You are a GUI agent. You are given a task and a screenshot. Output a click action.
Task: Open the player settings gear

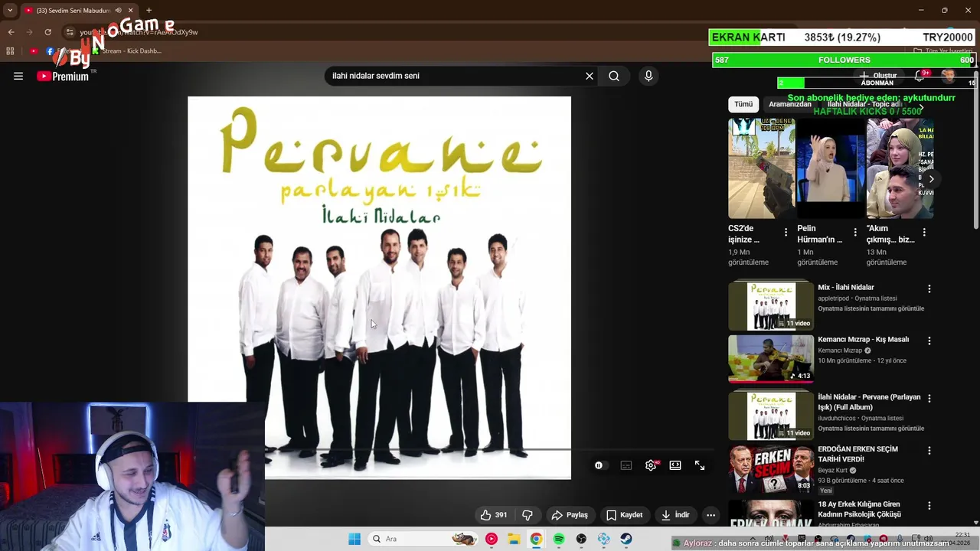[x=651, y=465]
